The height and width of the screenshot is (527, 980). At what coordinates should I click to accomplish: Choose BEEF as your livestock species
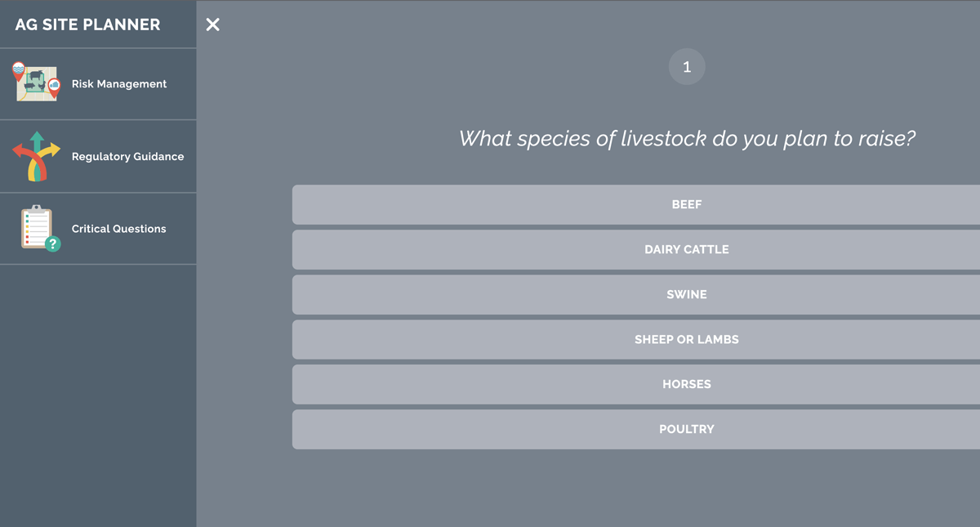(687, 204)
